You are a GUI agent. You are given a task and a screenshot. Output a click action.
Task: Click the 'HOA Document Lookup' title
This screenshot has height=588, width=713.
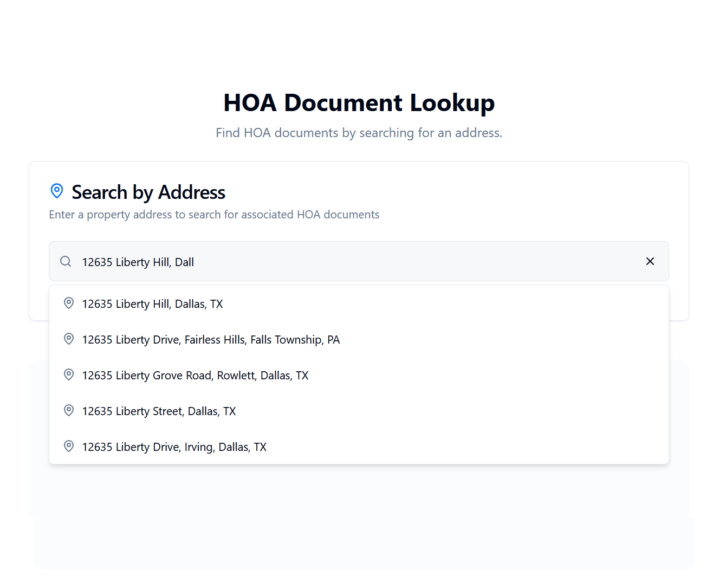[x=359, y=103]
